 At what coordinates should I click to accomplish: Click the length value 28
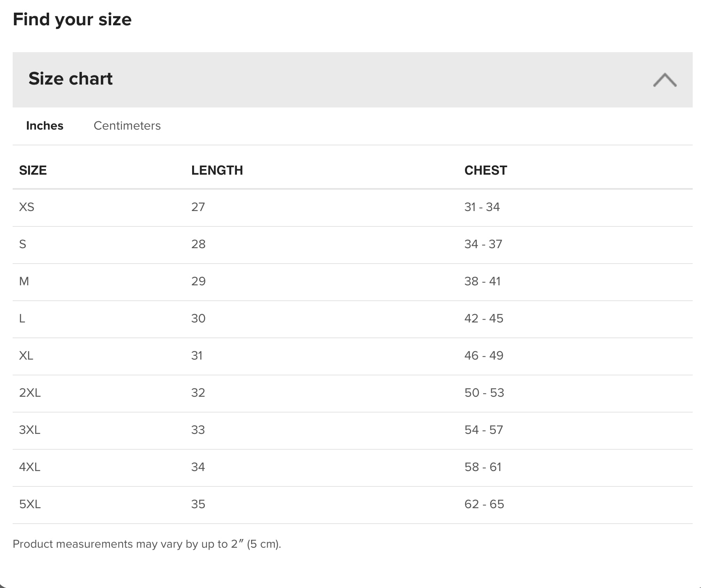pos(198,244)
